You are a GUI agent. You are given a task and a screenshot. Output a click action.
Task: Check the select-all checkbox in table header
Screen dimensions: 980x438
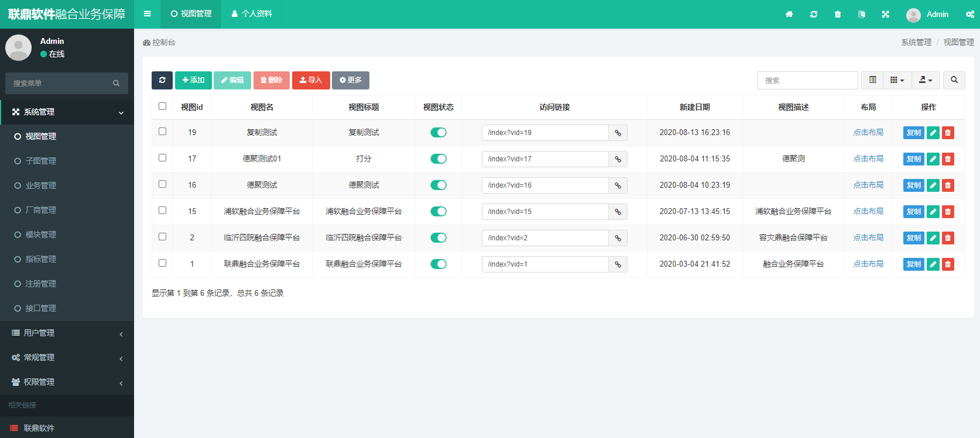pos(163,106)
